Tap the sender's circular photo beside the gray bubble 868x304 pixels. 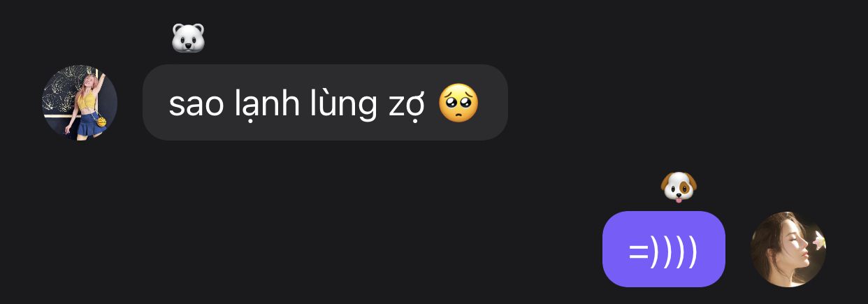click(80, 103)
